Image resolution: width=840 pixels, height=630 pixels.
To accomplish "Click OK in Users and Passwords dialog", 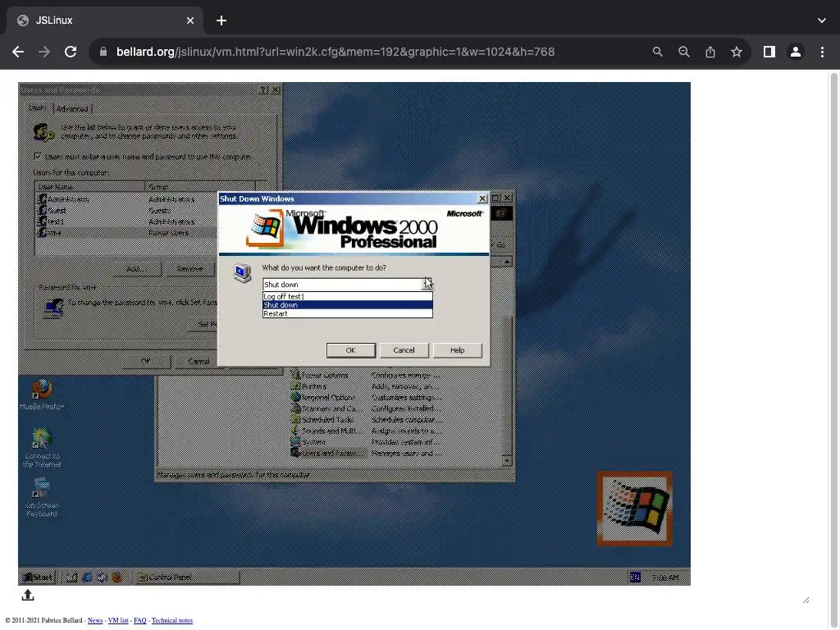I will tap(146, 361).
